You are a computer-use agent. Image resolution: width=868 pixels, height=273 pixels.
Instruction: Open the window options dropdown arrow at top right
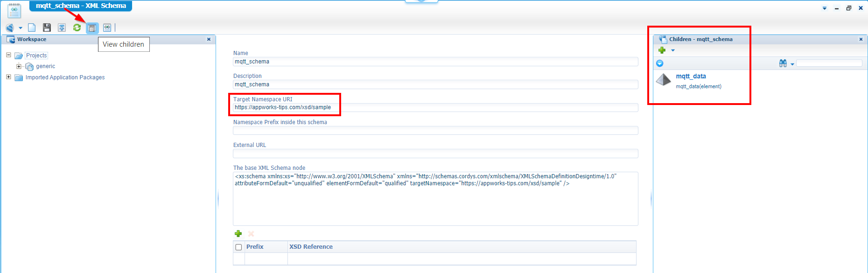click(x=825, y=8)
